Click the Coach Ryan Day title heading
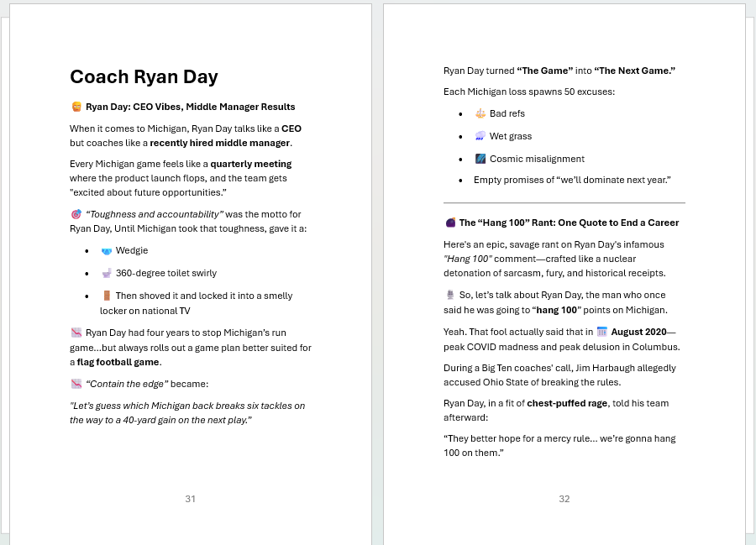This screenshot has height=545, width=756. pyautogui.click(x=144, y=77)
